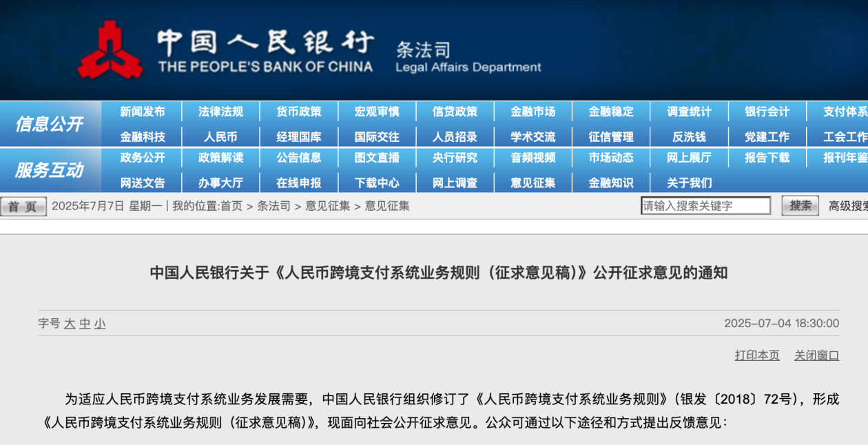
Task: Open the 新闻发布 menu item
Action: [143, 112]
